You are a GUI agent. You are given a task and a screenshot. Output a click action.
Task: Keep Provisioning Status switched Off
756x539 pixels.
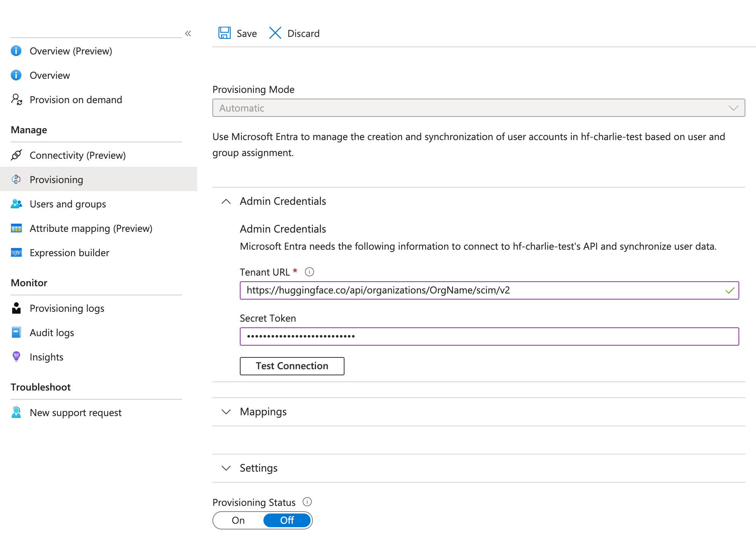pos(287,520)
